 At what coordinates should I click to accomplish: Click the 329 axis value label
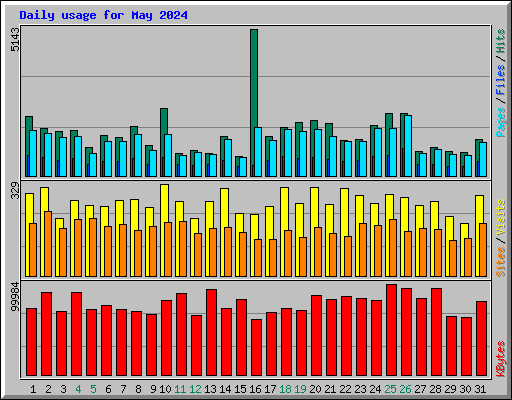15,191
